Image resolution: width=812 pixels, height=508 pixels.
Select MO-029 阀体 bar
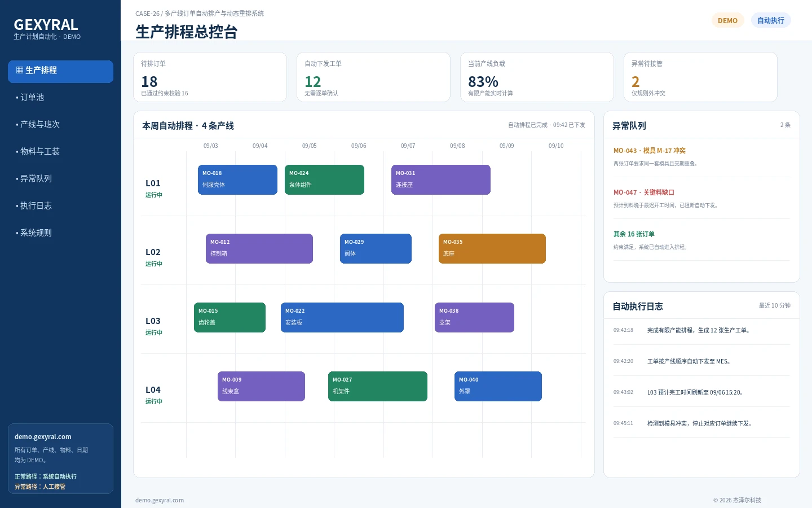[x=376, y=248]
